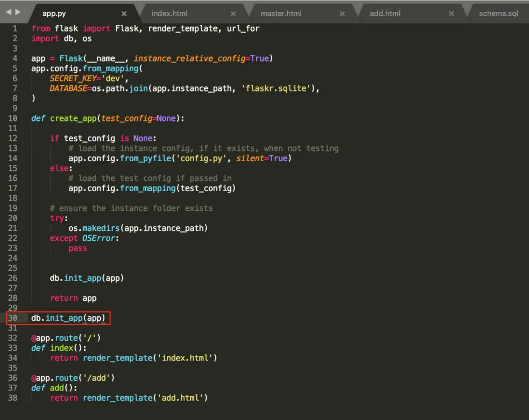This screenshot has height=420, width=529.
Task: Click 'from_pyfile' method on line 14
Action: 145,159
